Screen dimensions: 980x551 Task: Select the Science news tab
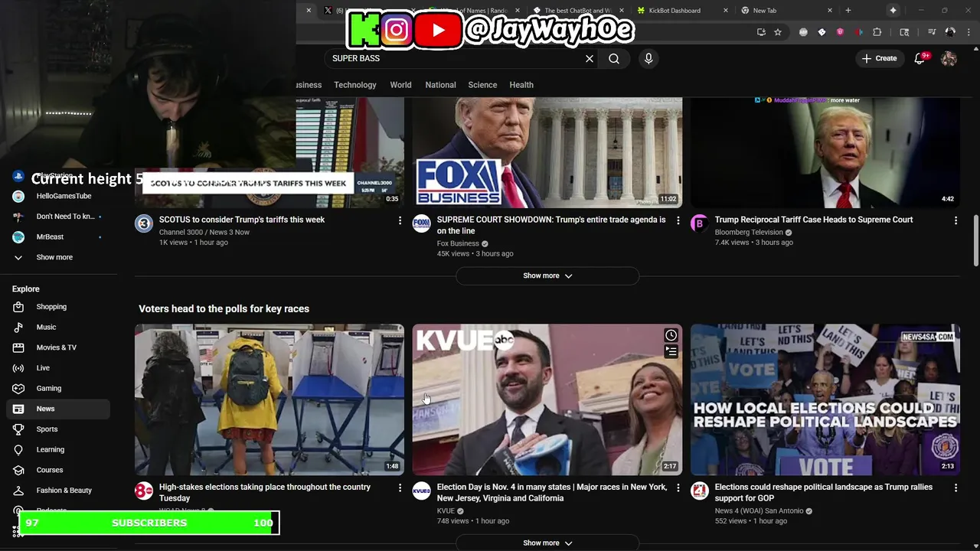(482, 85)
